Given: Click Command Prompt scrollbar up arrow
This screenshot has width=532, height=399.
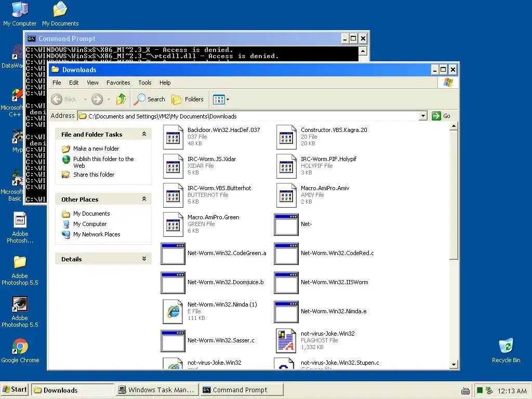Looking at the screenshot, I should [362, 51].
